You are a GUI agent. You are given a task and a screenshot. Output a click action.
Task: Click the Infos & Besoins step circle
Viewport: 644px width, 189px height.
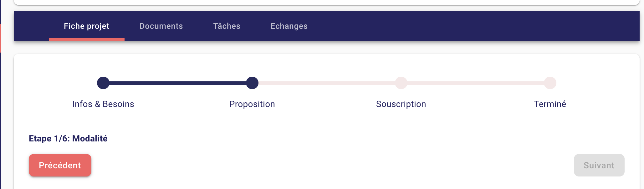[x=103, y=83]
